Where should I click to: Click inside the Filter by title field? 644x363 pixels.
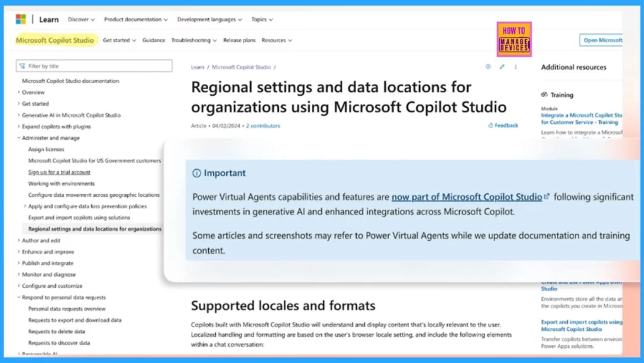pyautogui.click(x=94, y=66)
